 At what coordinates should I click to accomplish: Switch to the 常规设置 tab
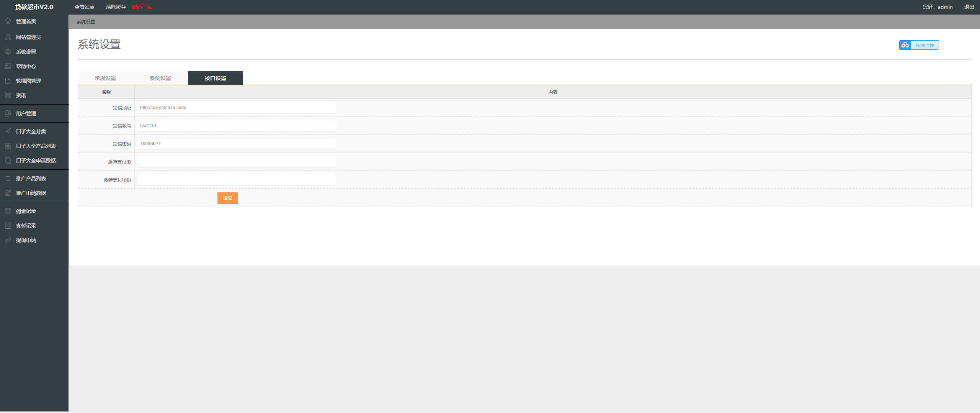(105, 78)
